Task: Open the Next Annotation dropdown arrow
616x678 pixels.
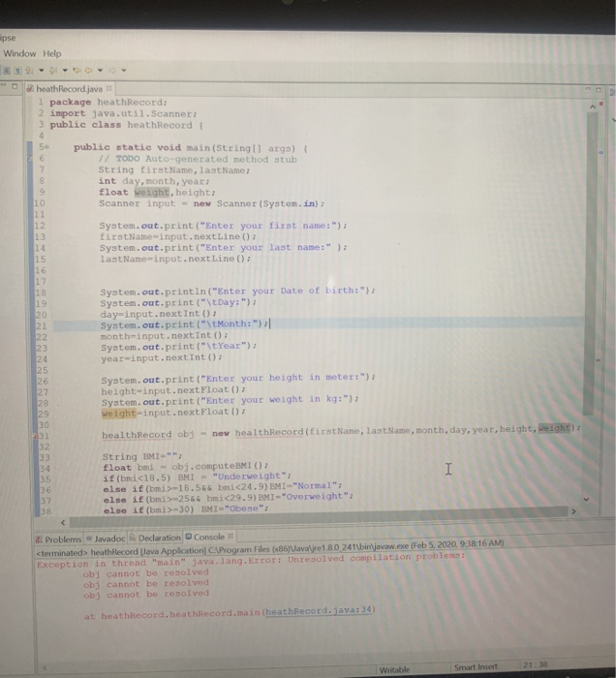Action: [42, 71]
